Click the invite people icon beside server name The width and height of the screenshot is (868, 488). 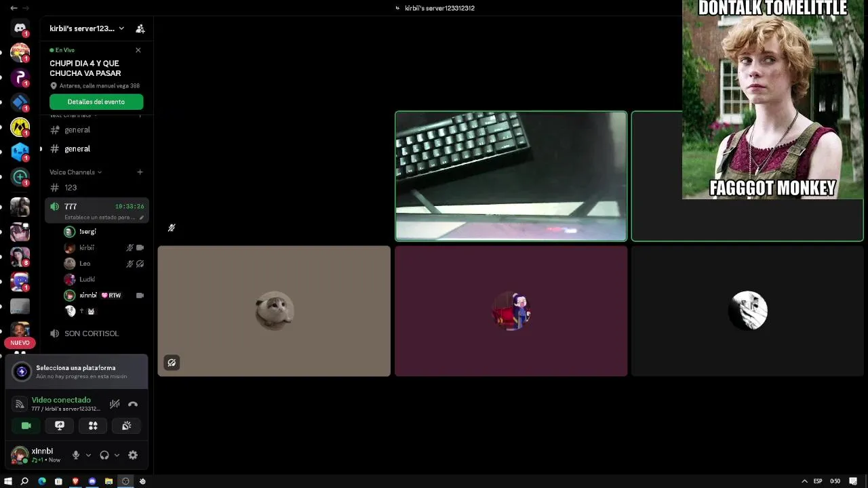(x=140, y=28)
